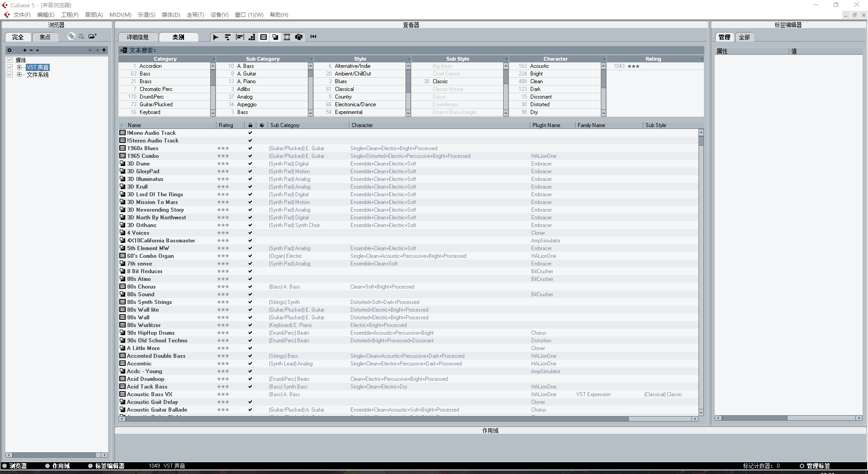Click the text search 'ab' icon
This screenshot has width=868, height=474.
(124, 50)
